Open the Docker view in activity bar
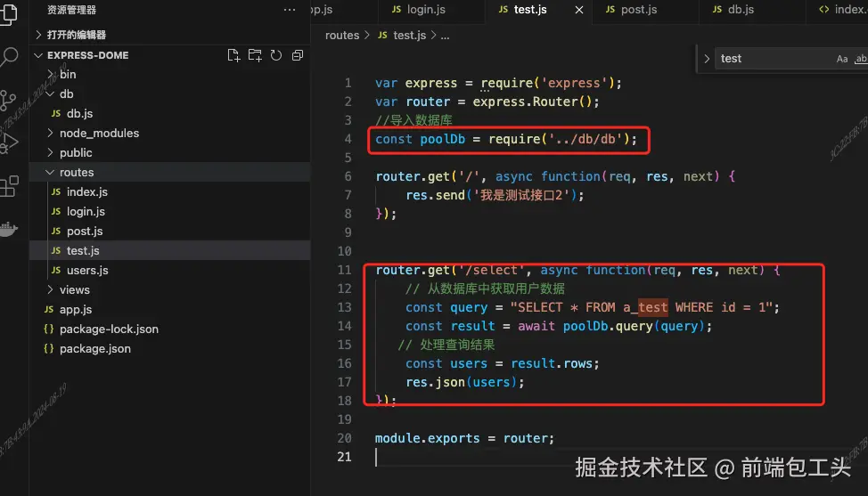This screenshot has height=496, width=868. [9, 228]
